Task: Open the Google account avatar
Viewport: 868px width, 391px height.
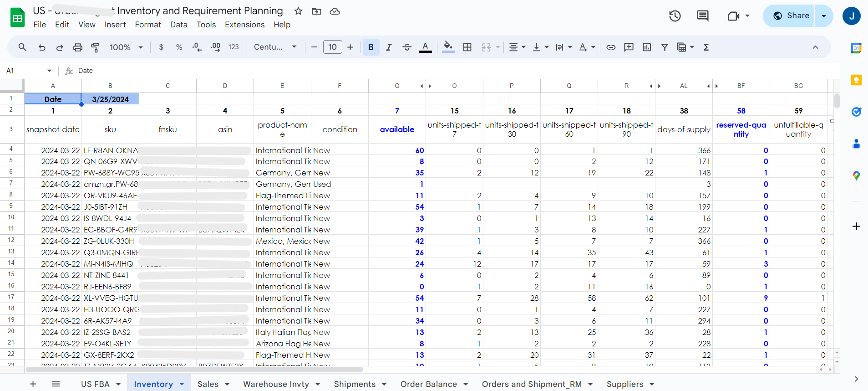Action: (851, 16)
